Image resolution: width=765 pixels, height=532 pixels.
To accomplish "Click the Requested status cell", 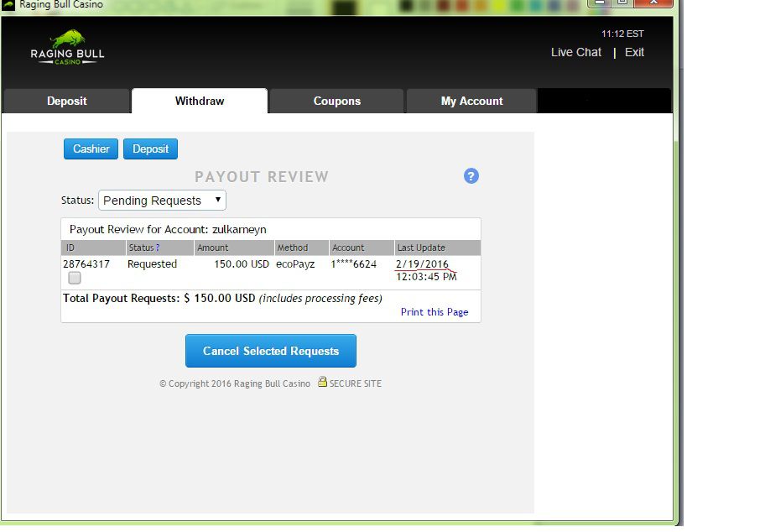I will [152, 264].
